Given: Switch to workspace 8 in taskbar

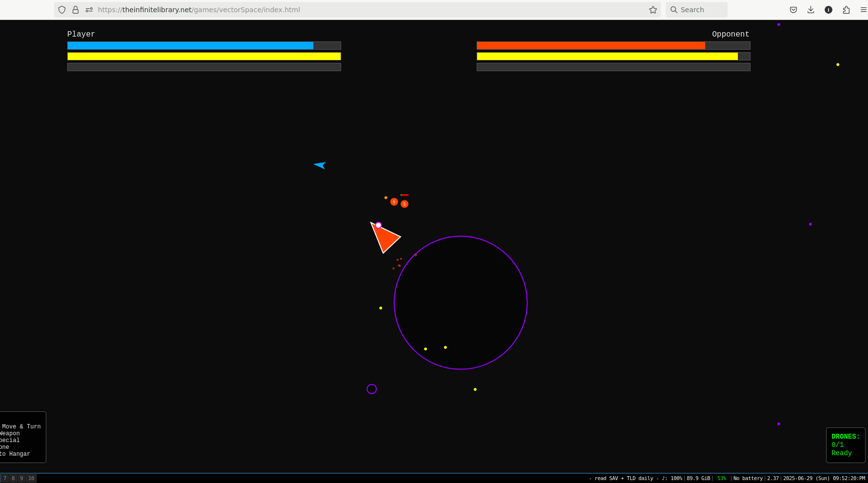Looking at the screenshot, I should pos(13,478).
